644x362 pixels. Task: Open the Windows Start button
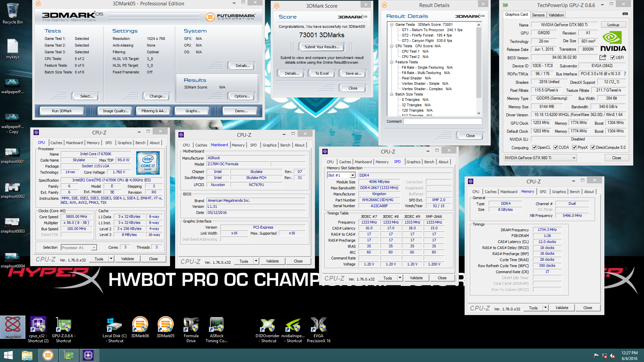click(x=8, y=355)
